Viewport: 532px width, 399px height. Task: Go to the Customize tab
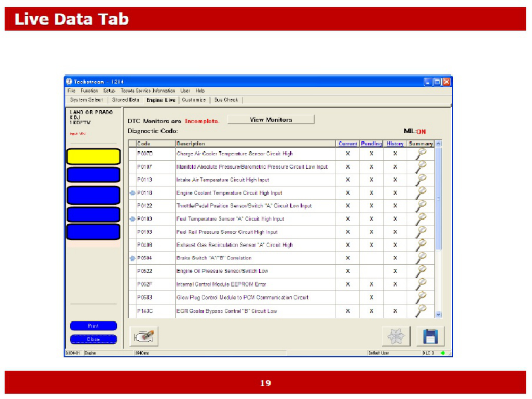194,100
